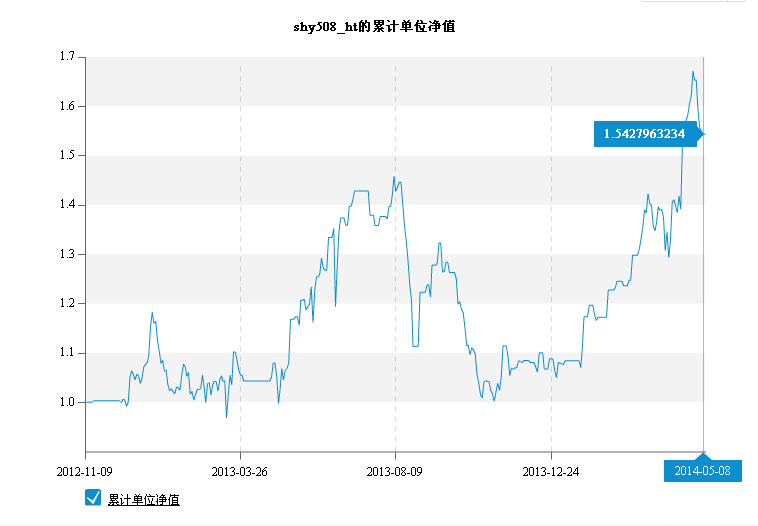Click the 1.5 y-axis label
758x526 pixels.
pyautogui.click(x=67, y=155)
